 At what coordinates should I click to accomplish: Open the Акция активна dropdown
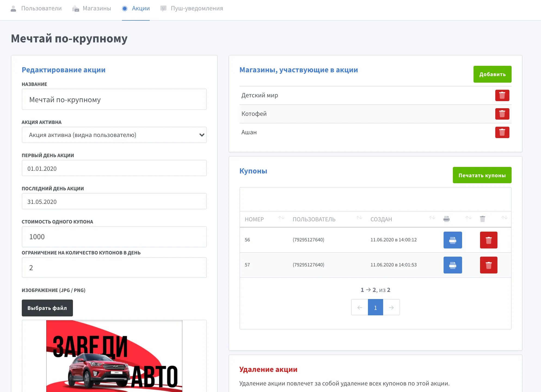(x=114, y=135)
